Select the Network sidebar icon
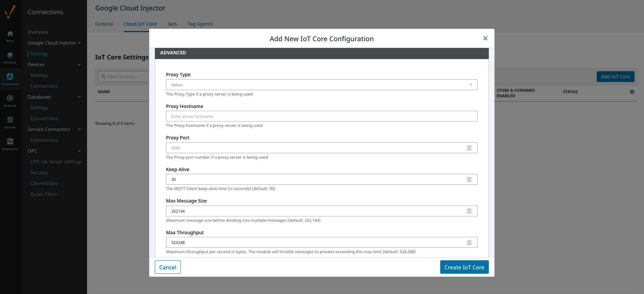The height and width of the screenshot is (294, 644). [10, 101]
